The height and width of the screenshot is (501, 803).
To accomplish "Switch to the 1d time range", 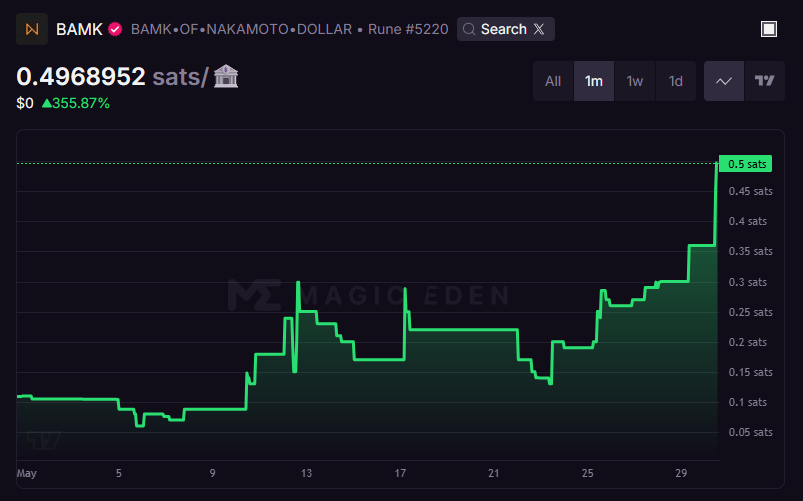I will point(675,81).
